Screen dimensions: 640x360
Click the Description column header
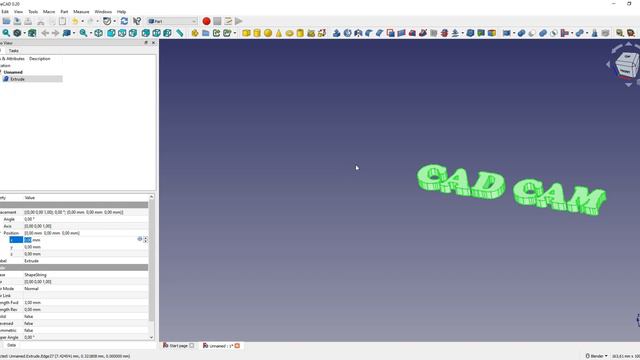[x=40, y=59]
